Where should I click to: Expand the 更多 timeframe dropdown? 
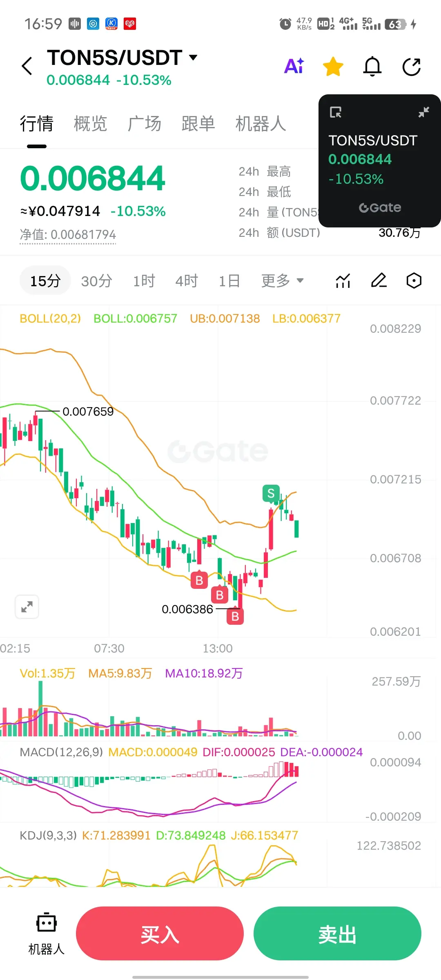[283, 281]
